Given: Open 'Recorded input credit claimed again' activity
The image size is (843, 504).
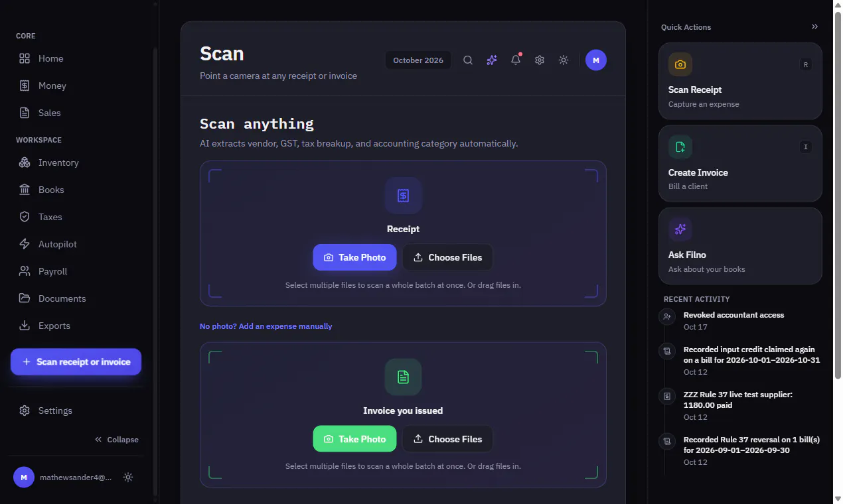Looking at the screenshot, I should pos(740,360).
